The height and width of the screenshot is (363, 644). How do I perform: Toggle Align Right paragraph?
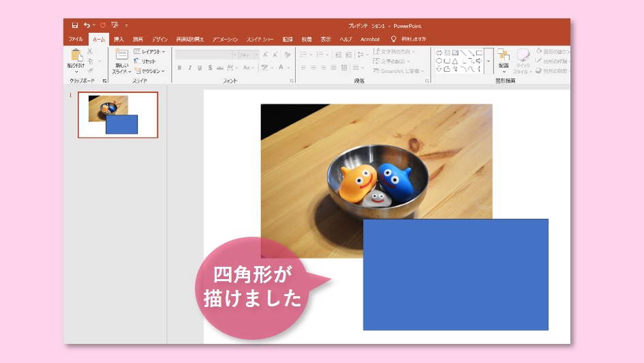324,68
